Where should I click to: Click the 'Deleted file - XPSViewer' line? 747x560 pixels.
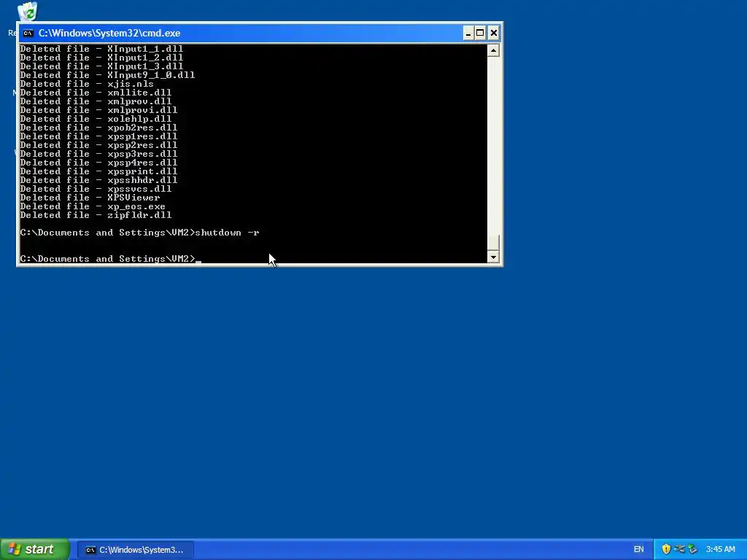click(x=90, y=198)
